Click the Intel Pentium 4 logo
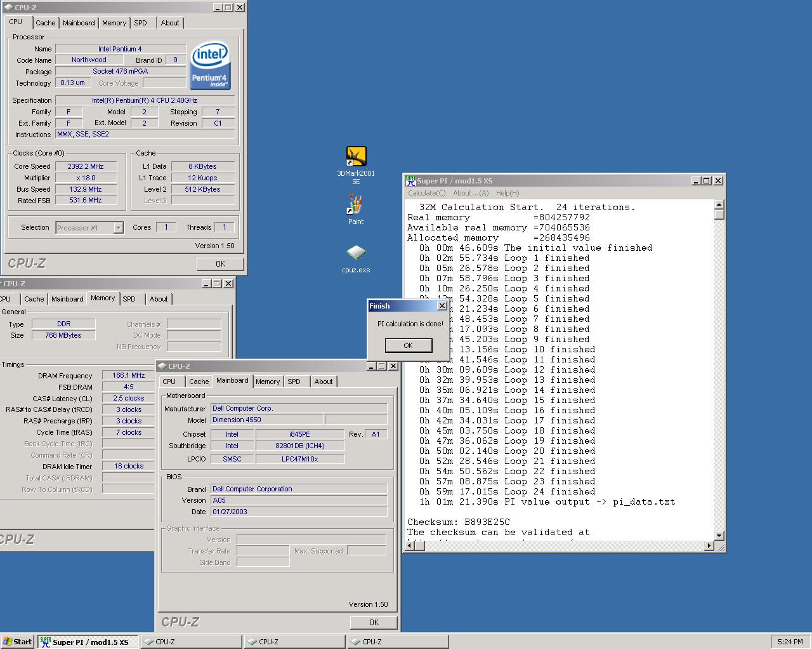This screenshot has height=650, width=812. (x=210, y=67)
